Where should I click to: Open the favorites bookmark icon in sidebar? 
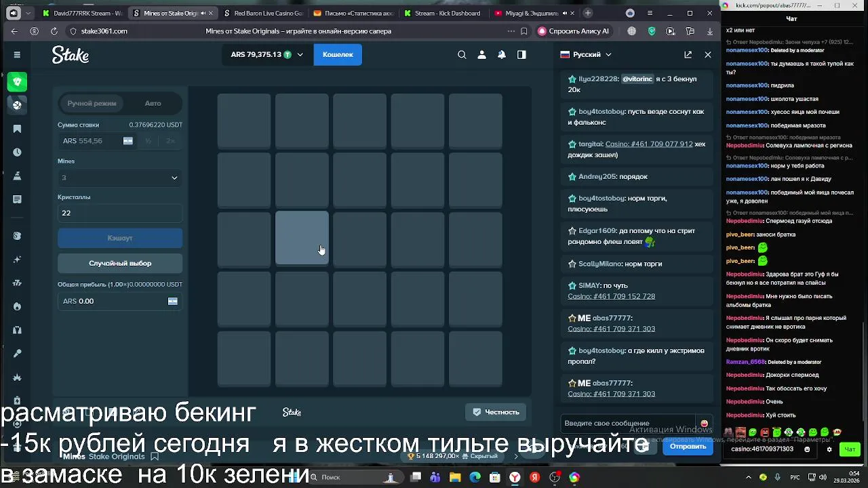click(17, 129)
